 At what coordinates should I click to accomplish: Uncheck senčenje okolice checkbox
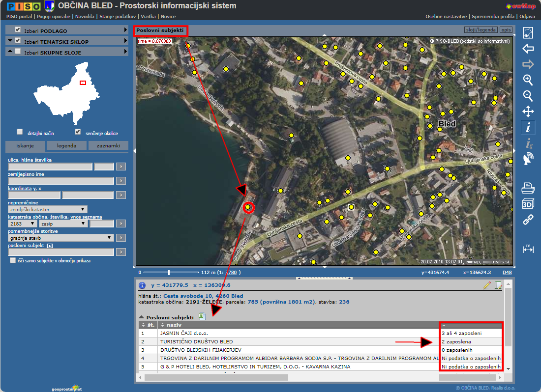coord(78,132)
